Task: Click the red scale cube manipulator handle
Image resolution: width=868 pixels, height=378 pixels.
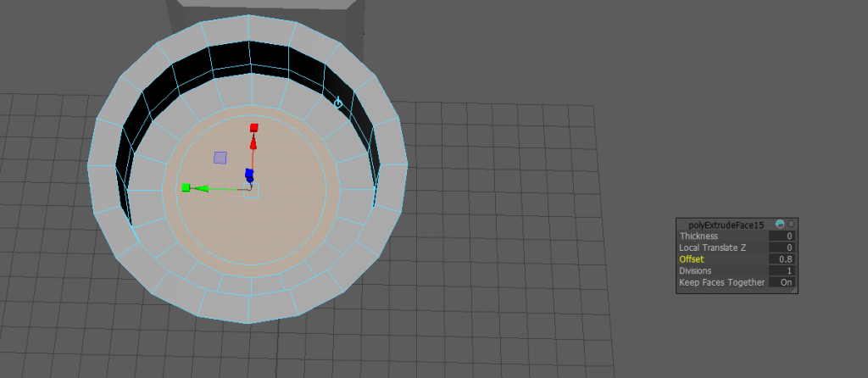Action: pyautogui.click(x=253, y=127)
